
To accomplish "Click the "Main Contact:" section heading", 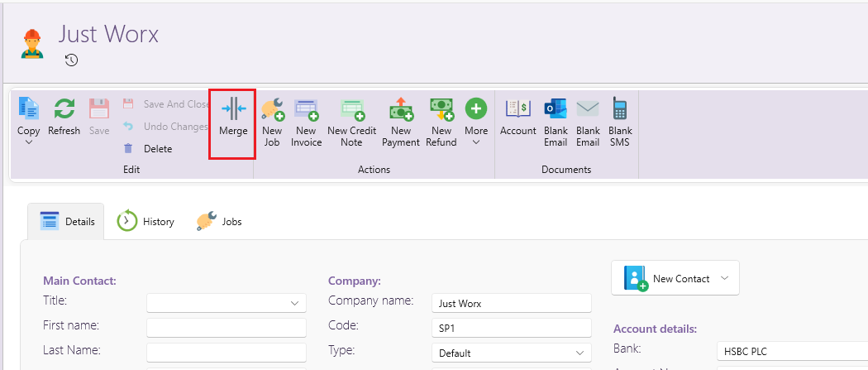I will [x=79, y=281].
